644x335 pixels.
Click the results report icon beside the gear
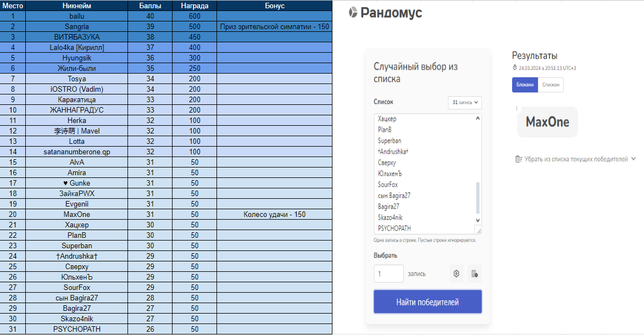click(x=474, y=273)
